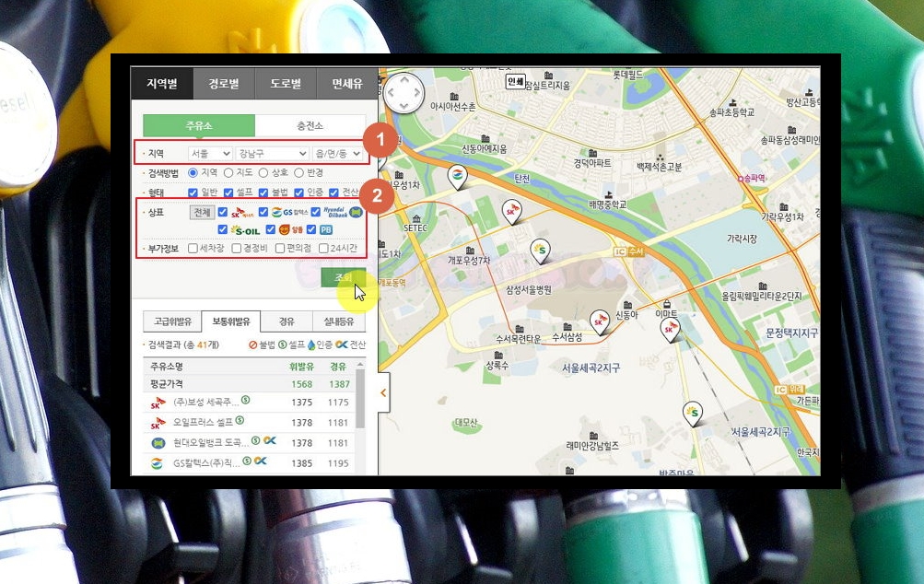Click the 전체 brand button
The width and height of the screenshot is (924, 584).
202,212
